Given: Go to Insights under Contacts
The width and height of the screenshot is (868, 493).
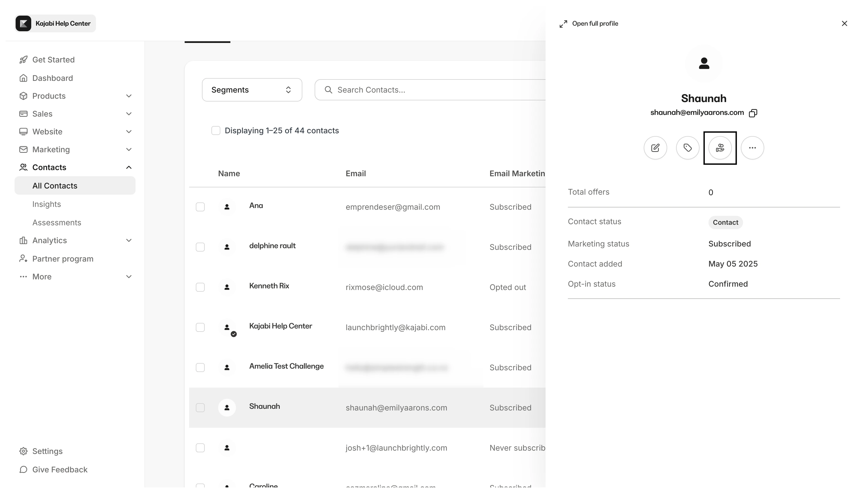Looking at the screenshot, I should pyautogui.click(x=47, y=204).
